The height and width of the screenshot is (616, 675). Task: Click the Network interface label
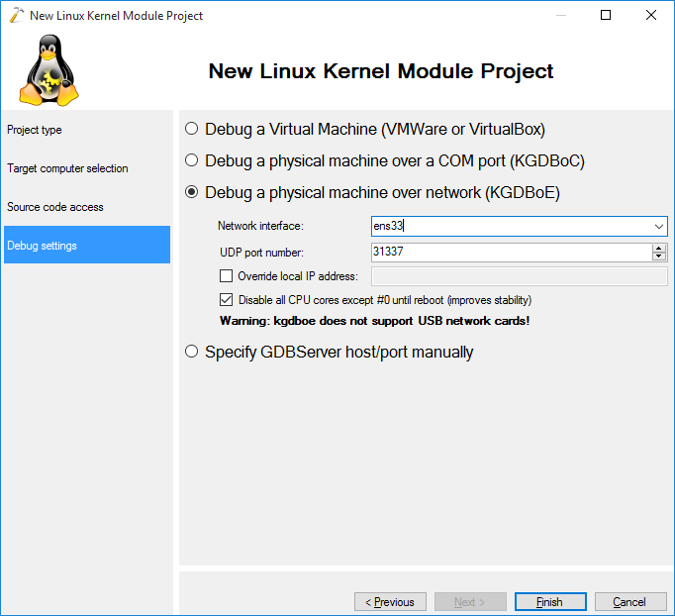click(x=260, y=226)
